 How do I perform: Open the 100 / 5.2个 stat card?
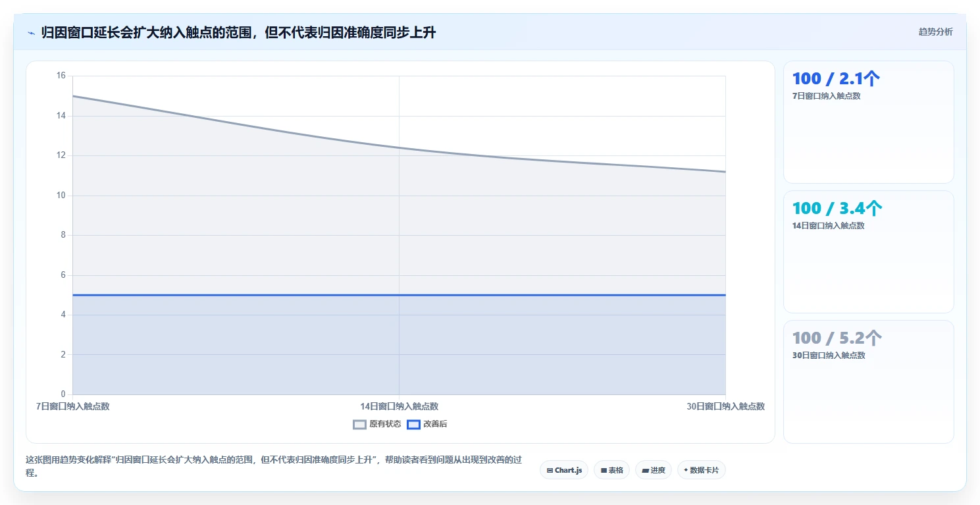(x=868, y=382)
